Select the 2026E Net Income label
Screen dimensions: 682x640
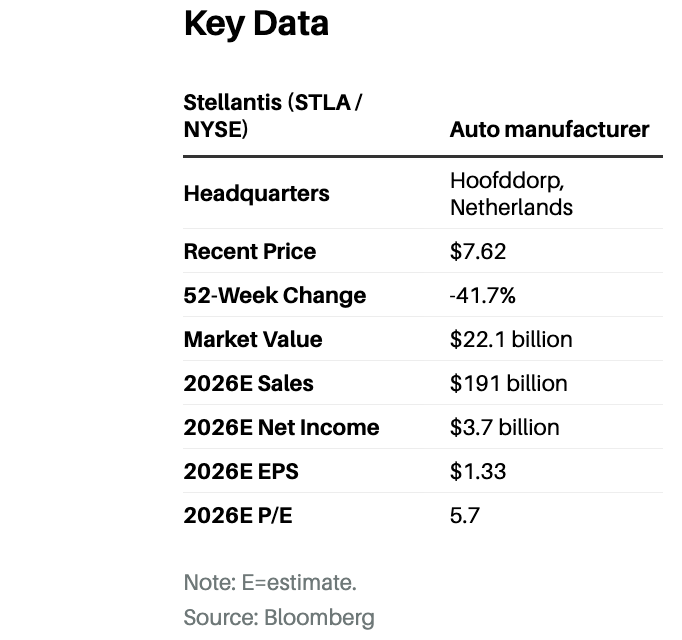pyautogui.click(x=281, y=428)
